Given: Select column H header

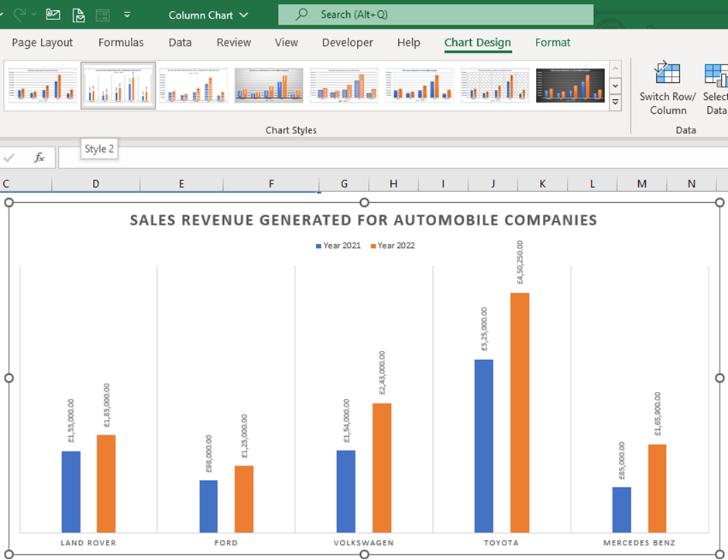Looking at the screenshot, I should tap(393, 184).
